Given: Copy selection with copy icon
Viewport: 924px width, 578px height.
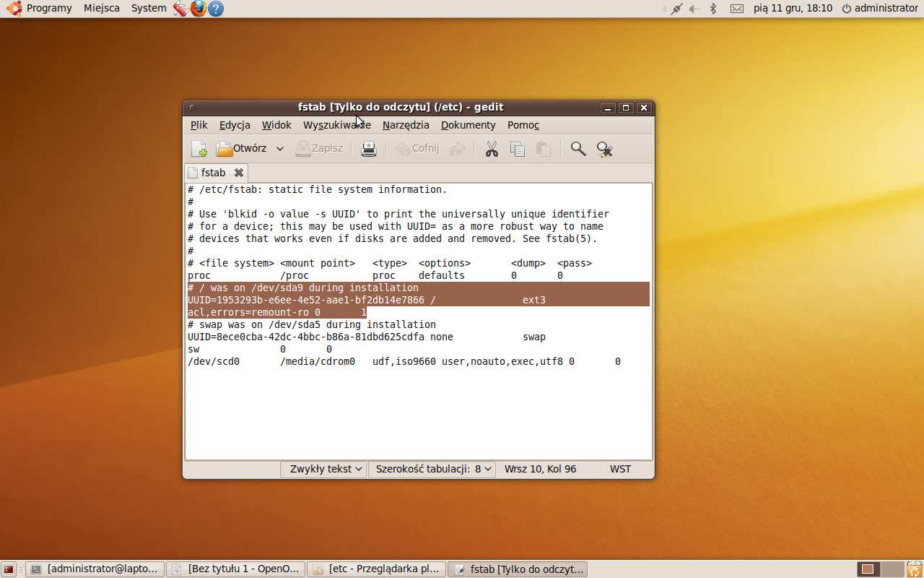Looking at the screenshot, I should pyautogui.click(x=518, y=149).
